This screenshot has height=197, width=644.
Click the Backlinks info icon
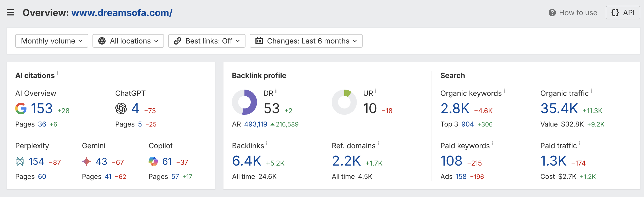click(267, 143)
